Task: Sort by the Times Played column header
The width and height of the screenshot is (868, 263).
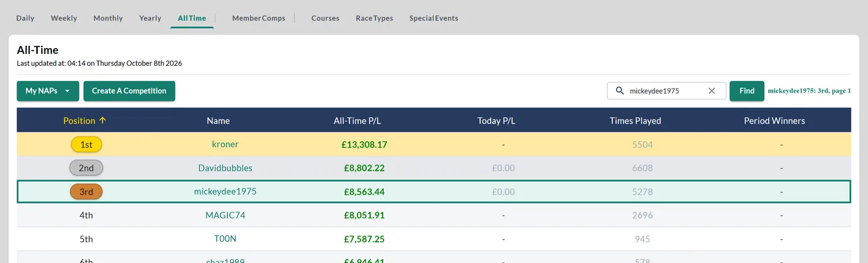Action: click(635, 121)
